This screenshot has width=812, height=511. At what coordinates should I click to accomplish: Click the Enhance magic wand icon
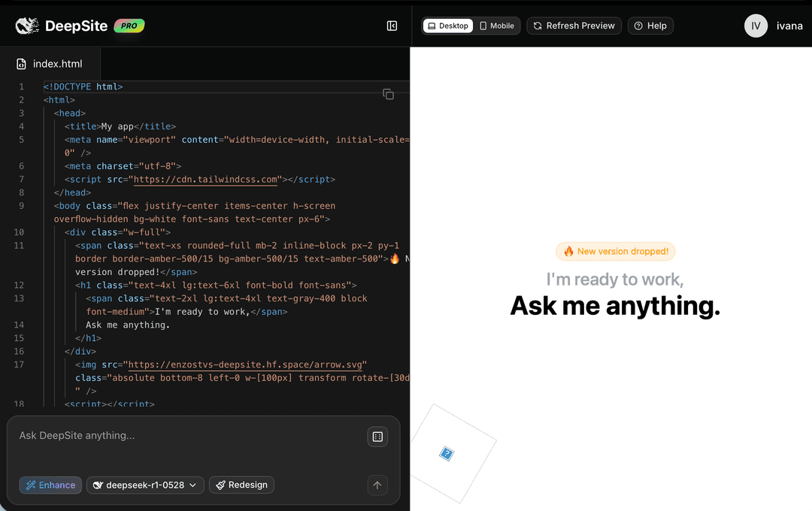[30, 485]
